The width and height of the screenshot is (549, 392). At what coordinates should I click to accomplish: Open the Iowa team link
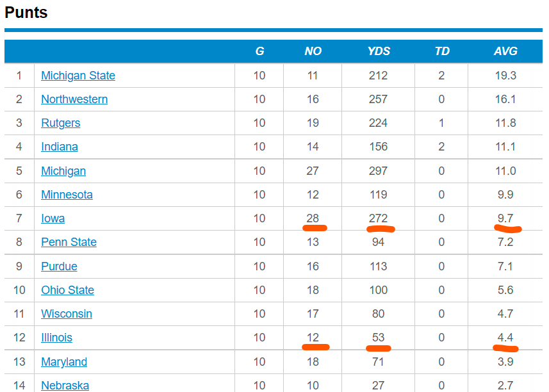pos(53,218)
